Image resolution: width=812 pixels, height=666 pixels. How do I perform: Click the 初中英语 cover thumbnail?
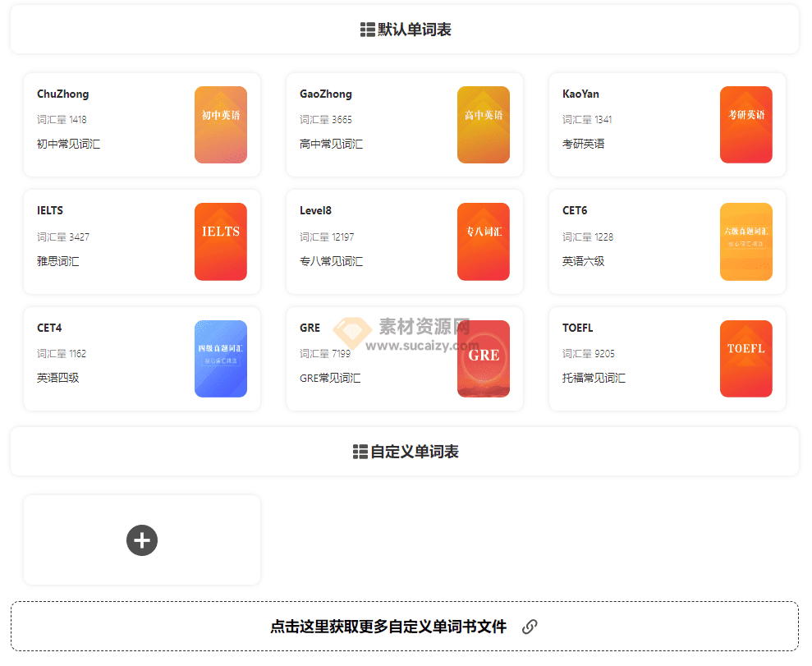(220, 125)
